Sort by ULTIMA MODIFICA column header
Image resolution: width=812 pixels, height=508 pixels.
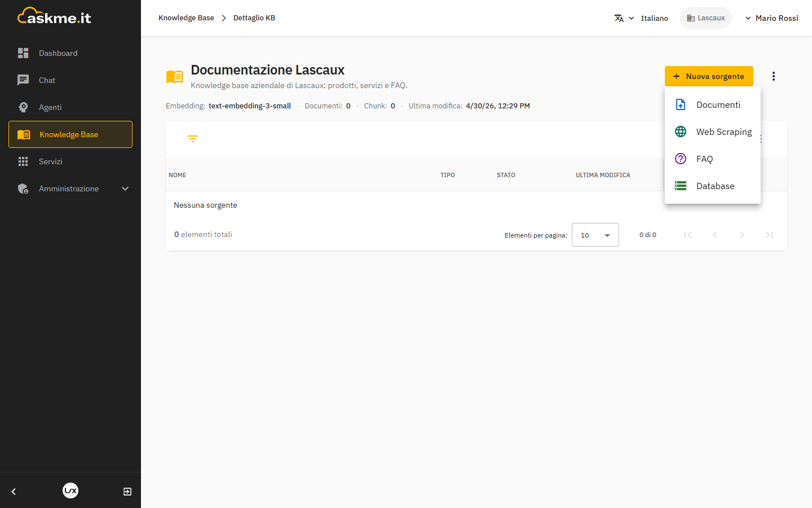[x=603, y=175]
